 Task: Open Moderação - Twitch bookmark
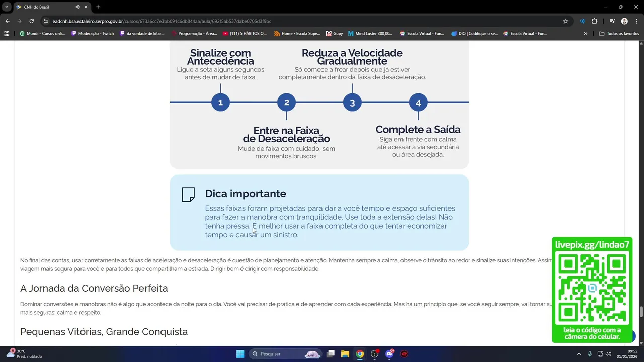pyautogui.click(x=93, y=33)
